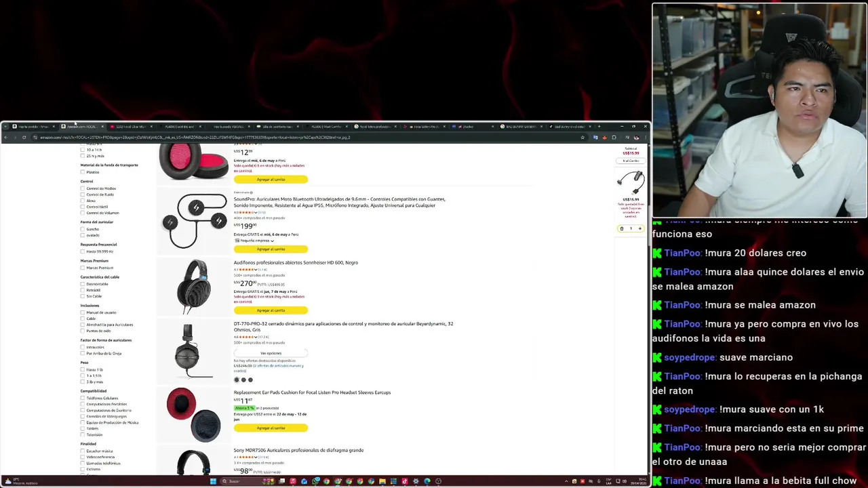Open the Sennheiser HD 600 product image

coord(194,286)
